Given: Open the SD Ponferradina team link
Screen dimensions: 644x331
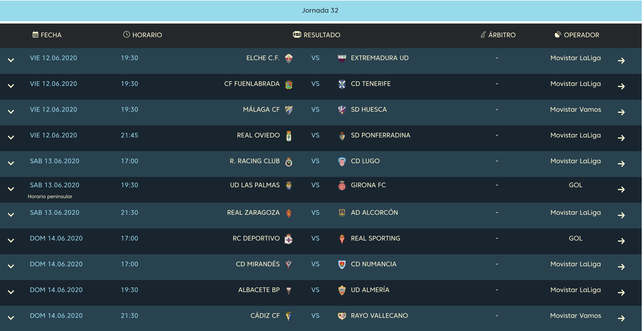Looking at the screenshot, I should [x=381, y=135].
